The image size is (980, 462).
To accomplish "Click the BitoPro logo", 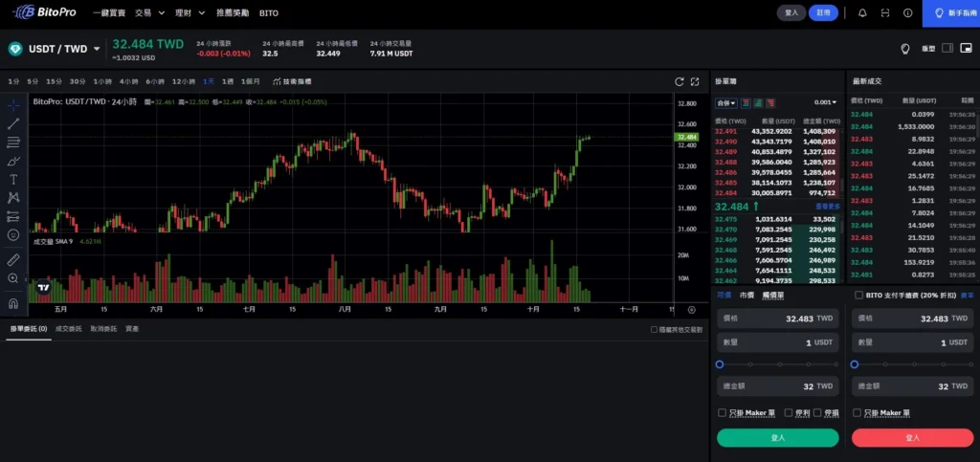I will point(42,11).
